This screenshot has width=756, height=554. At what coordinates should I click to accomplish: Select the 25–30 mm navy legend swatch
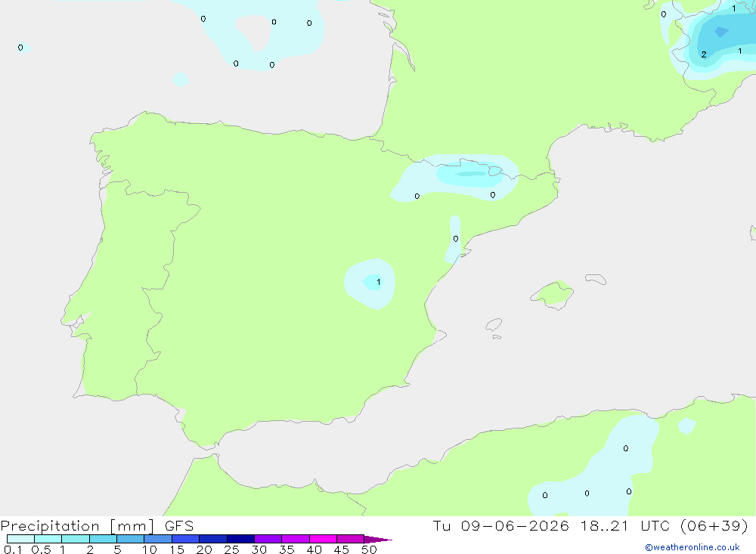240,539
